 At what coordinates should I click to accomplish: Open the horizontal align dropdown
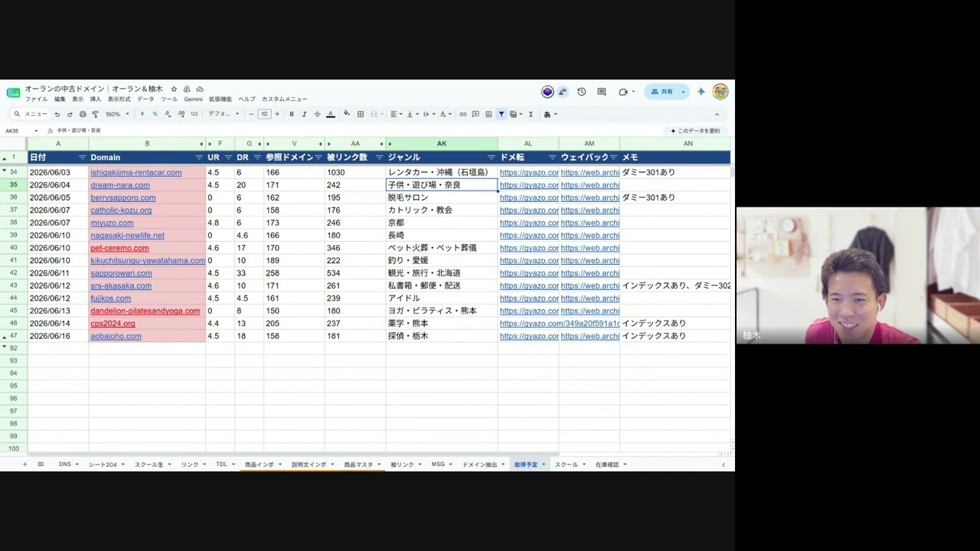click(x=397, y=114)
